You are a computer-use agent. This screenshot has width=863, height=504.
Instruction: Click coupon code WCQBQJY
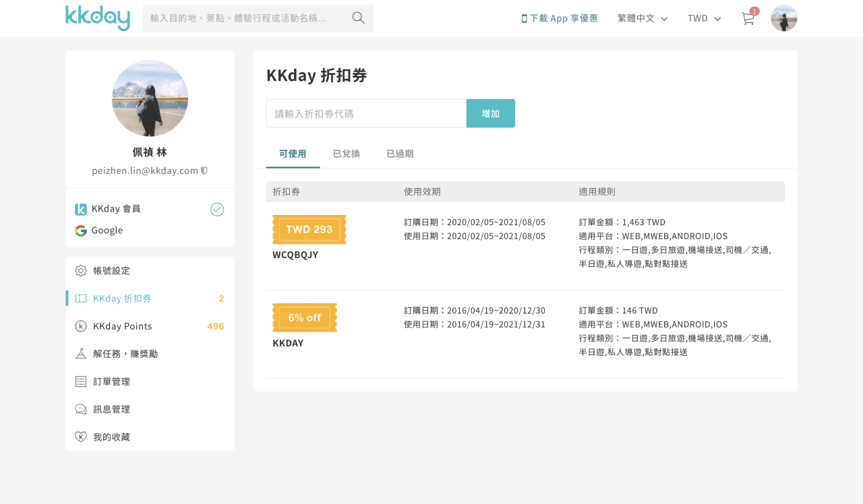[x=295, y=255]
